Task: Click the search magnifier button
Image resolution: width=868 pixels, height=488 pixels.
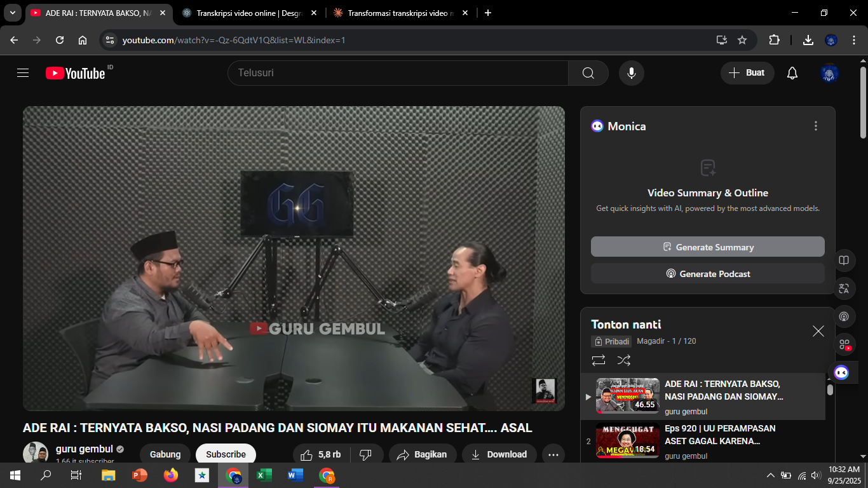Action: (588, 73)
